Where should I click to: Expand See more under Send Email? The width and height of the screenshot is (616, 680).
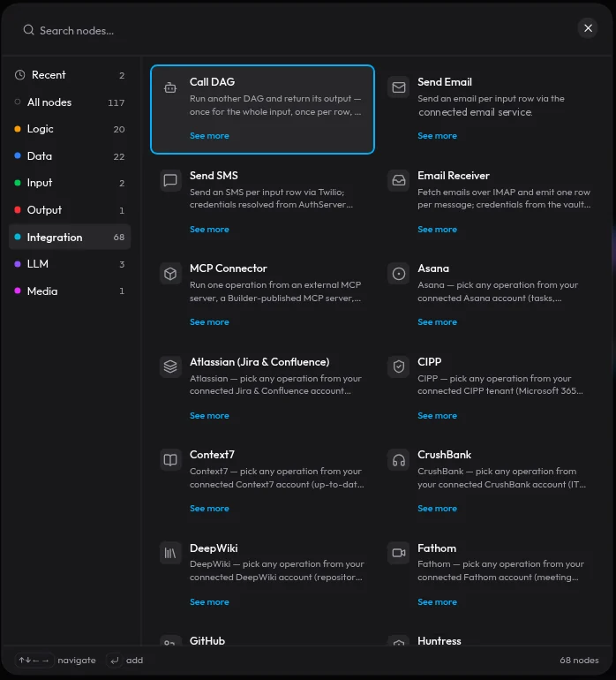[x=437, y=136]
